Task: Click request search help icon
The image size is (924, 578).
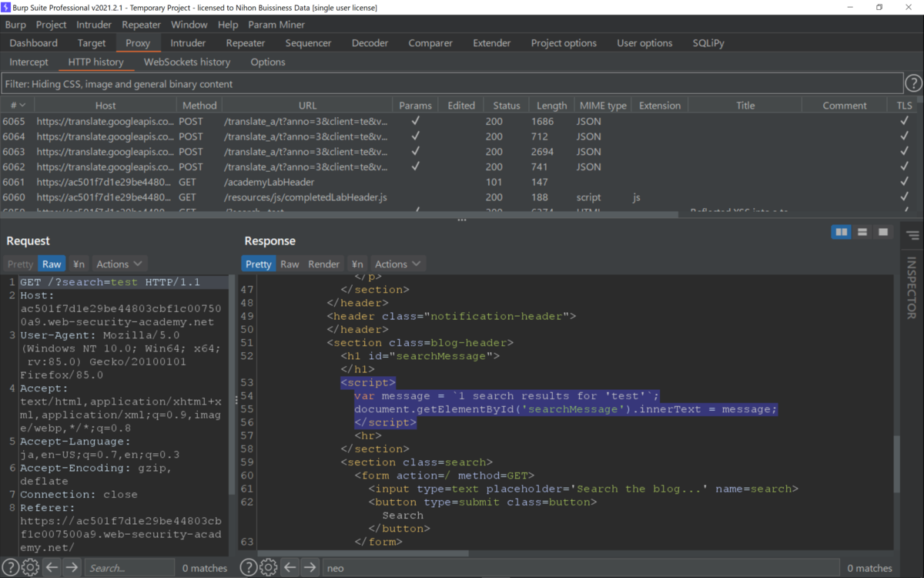Action: click(x=10, y=568)
